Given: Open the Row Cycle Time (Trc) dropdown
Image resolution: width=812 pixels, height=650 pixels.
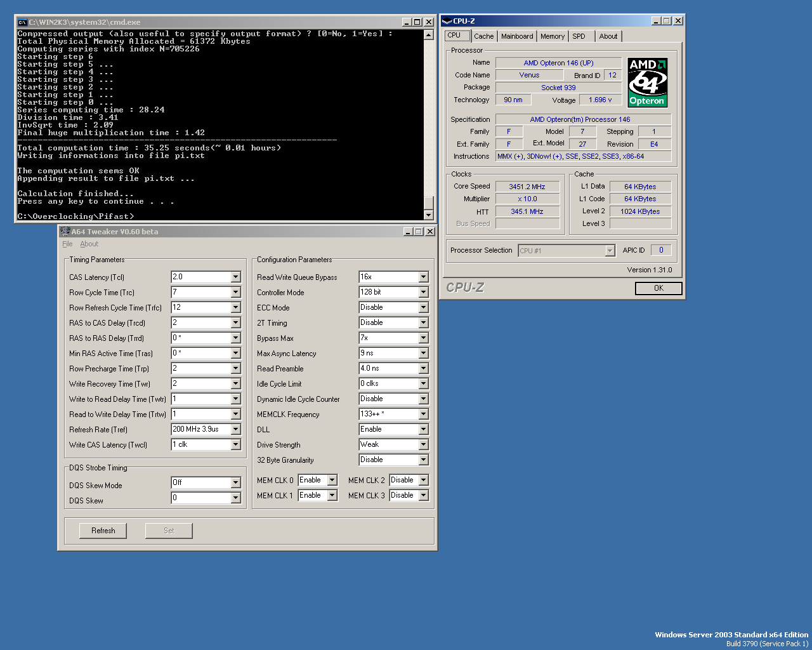Looking at the screenshot, I should pyautogui.click(x=236, y=292).
